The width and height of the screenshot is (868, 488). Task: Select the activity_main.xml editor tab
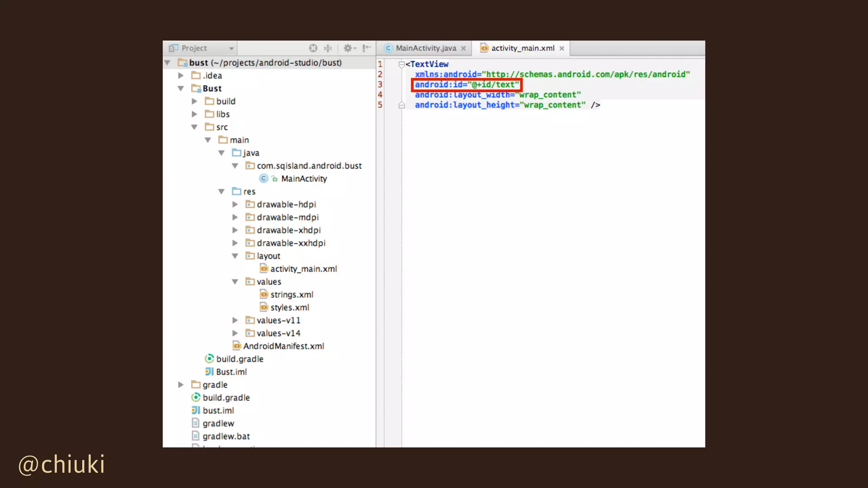[522, 48]
